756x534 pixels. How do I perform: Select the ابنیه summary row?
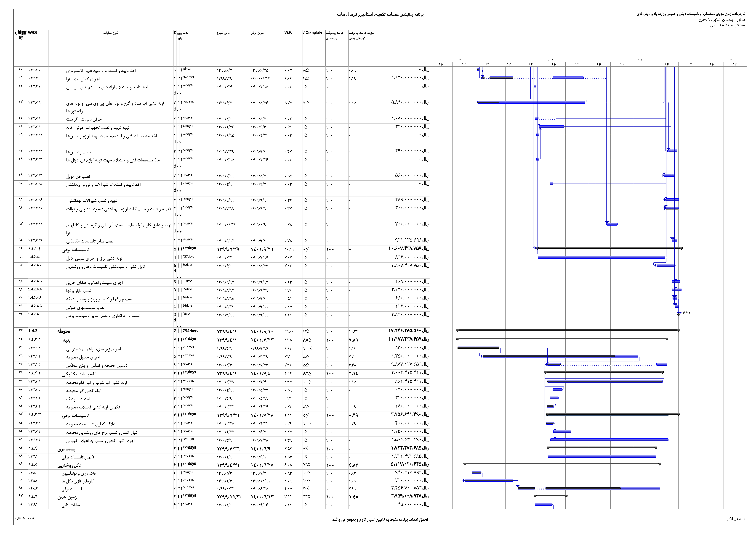point(67,340)
